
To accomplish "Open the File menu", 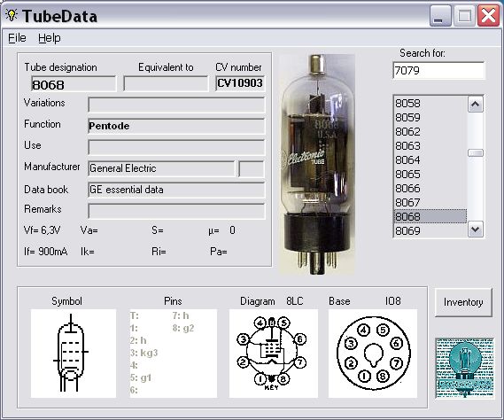I will click(x=17, y=38).
